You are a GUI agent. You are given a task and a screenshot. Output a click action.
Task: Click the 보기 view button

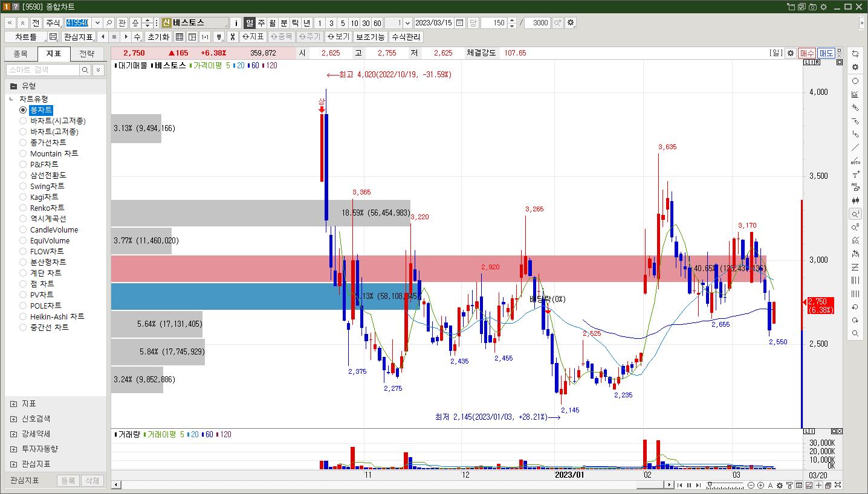point(339,37)
